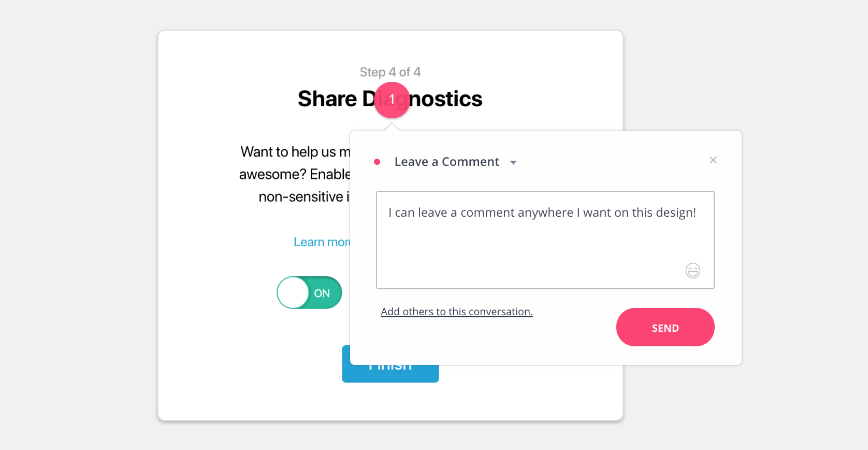Click the gray canvas outside the dialog card

click(x=78, y=223)
